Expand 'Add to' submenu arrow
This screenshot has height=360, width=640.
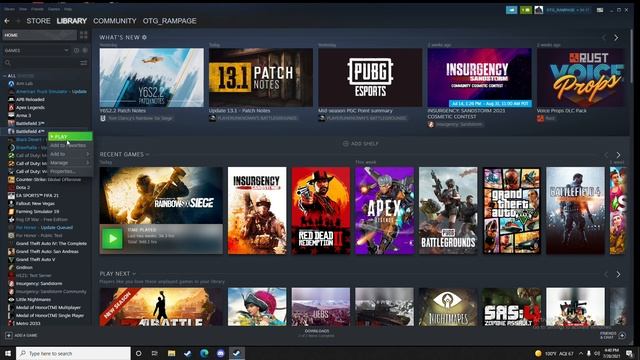(x=88, y=154)
